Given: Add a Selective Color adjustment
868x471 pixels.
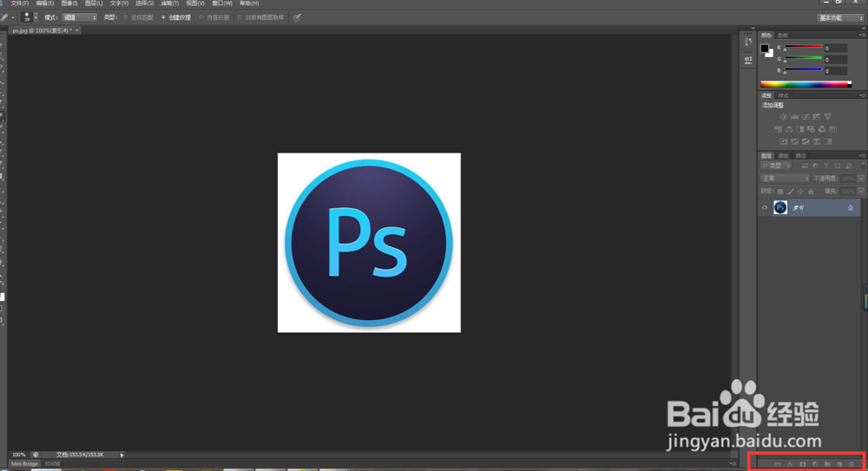Looking at the screenshot, I should click(x=817, y=141).
